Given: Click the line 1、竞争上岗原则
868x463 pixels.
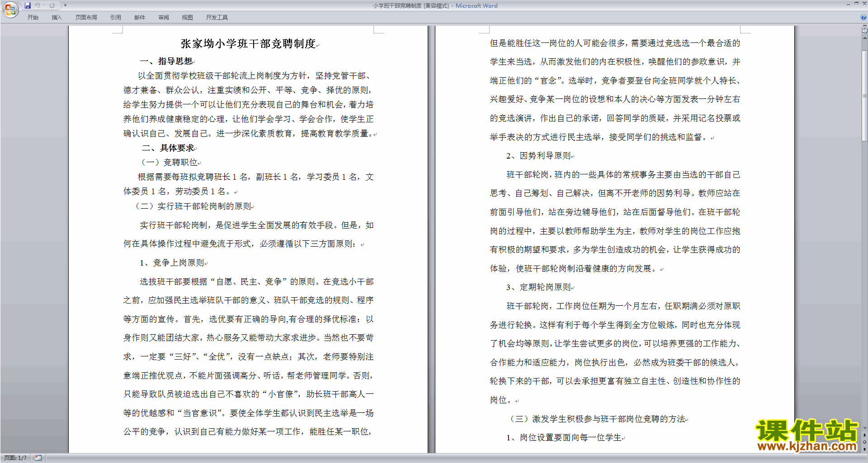Looking at the screenshot, I should tap(172, 263).
